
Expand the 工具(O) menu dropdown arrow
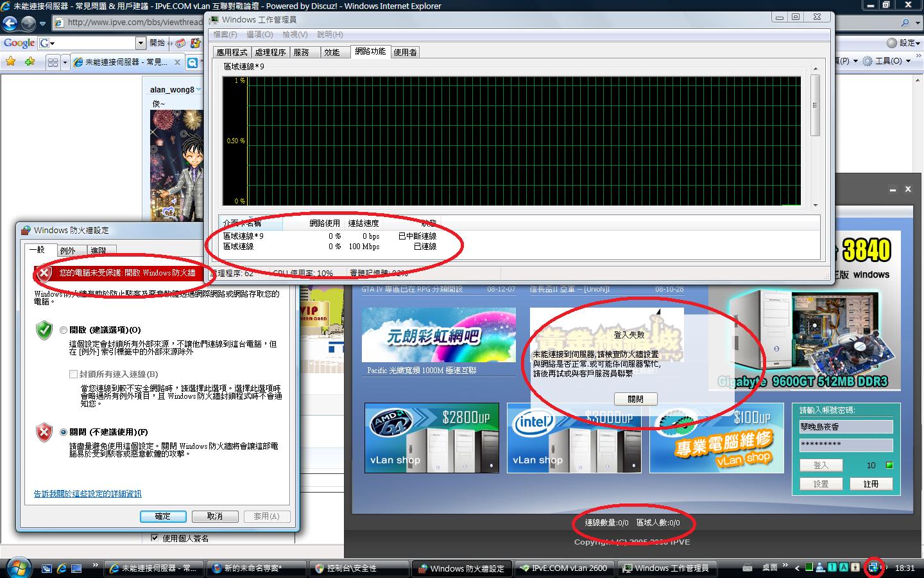point(907,61)
